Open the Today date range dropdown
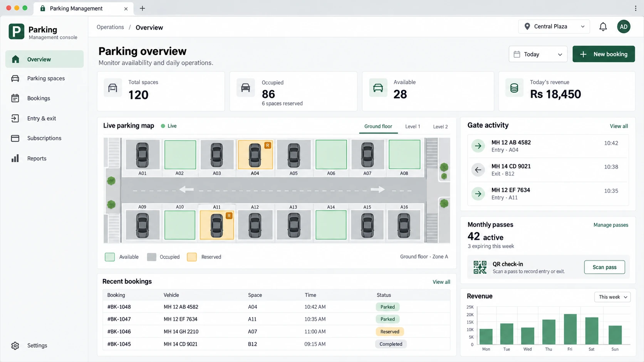644x362 pixels. (x=538, y=54)
